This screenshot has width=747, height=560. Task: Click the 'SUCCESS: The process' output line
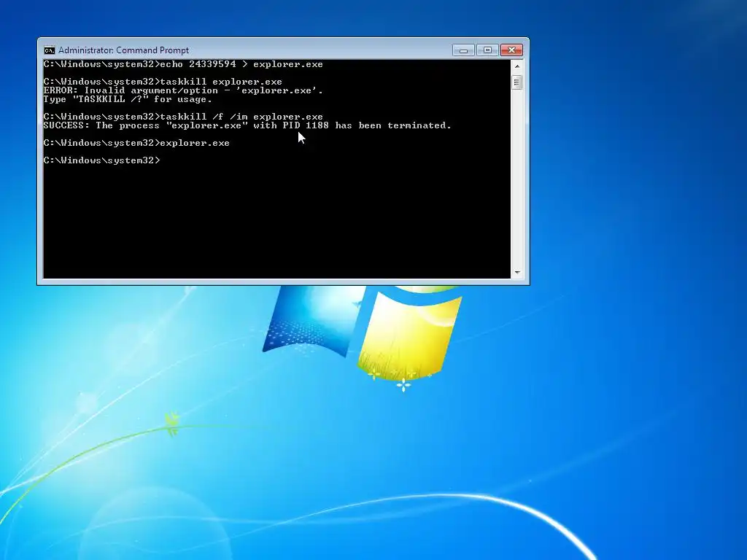(x=247, y=125)
